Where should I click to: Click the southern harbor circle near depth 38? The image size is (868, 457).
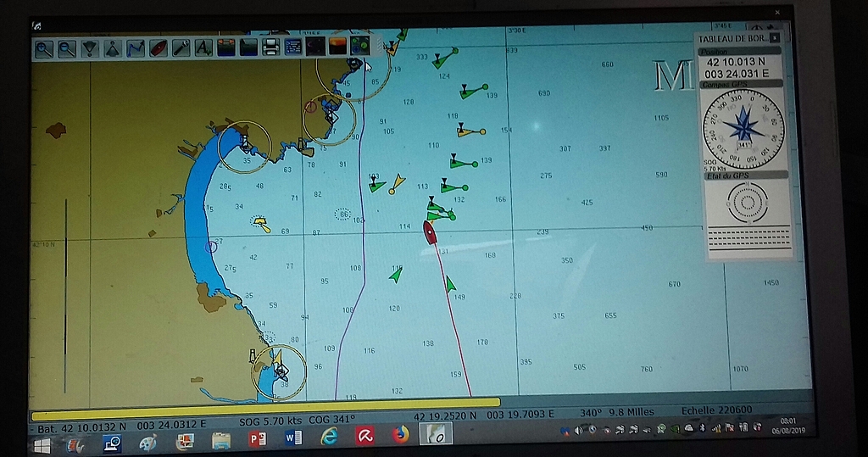tap(280, 372)
